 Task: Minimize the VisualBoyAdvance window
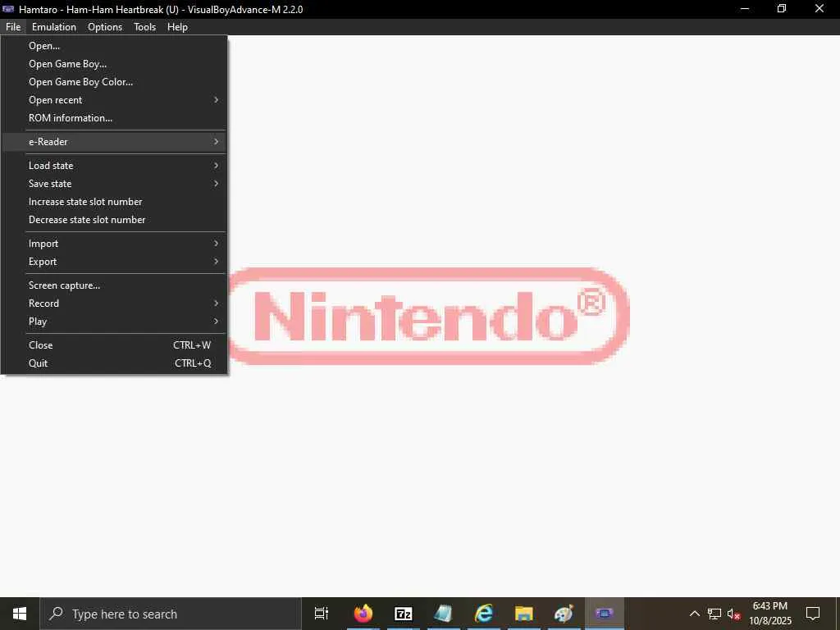point(745,9)
